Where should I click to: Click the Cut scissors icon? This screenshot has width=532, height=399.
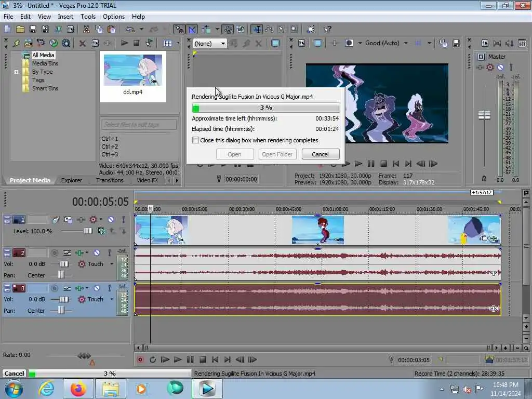[86, 29]
